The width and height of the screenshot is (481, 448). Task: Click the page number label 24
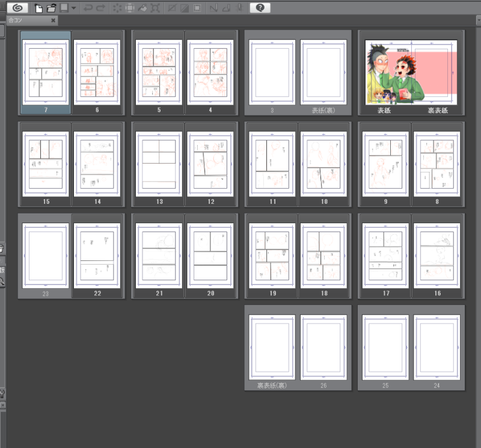437,385
